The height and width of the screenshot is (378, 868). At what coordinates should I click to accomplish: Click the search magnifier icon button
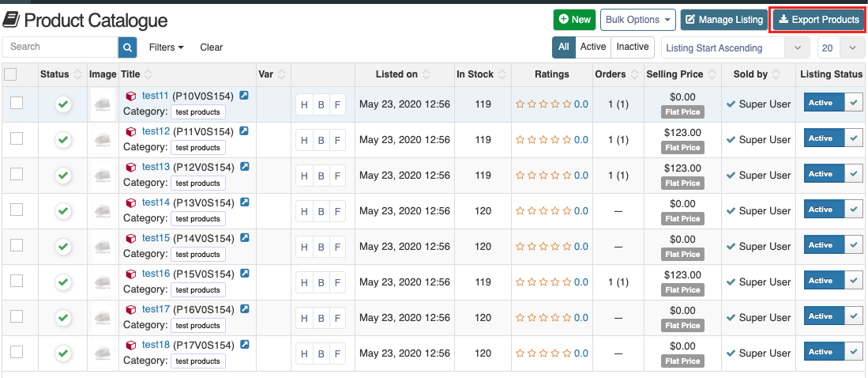point(128,47)
